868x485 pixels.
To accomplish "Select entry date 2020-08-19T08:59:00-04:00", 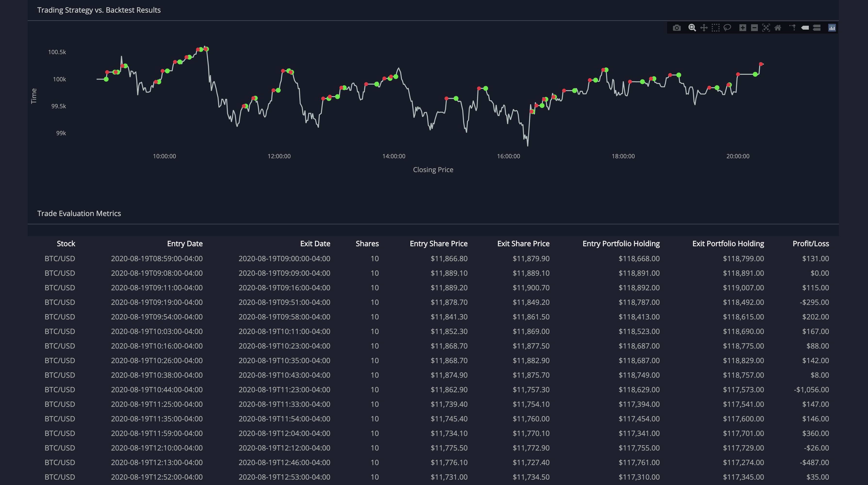I will pos(157,259).
